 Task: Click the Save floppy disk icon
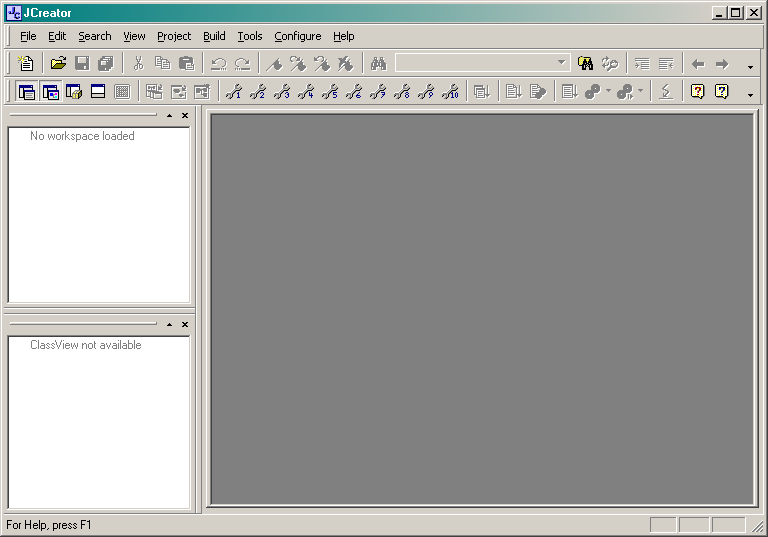pos(82,64)
